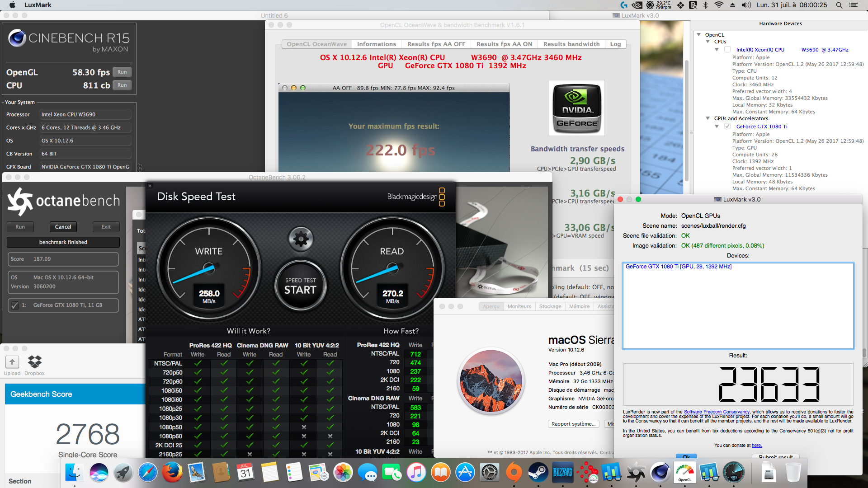Open Logitech menu bar status icon

pos(624,5)
